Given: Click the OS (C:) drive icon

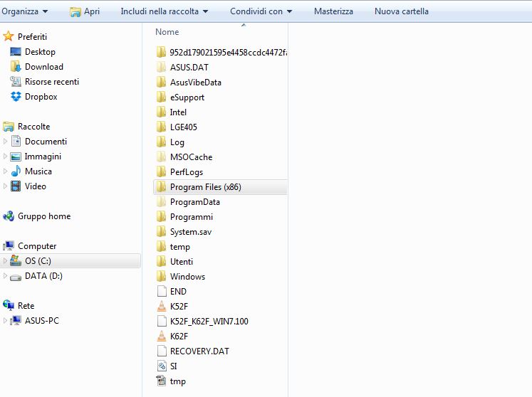Looking at the screenshot, I should [16, 260].
